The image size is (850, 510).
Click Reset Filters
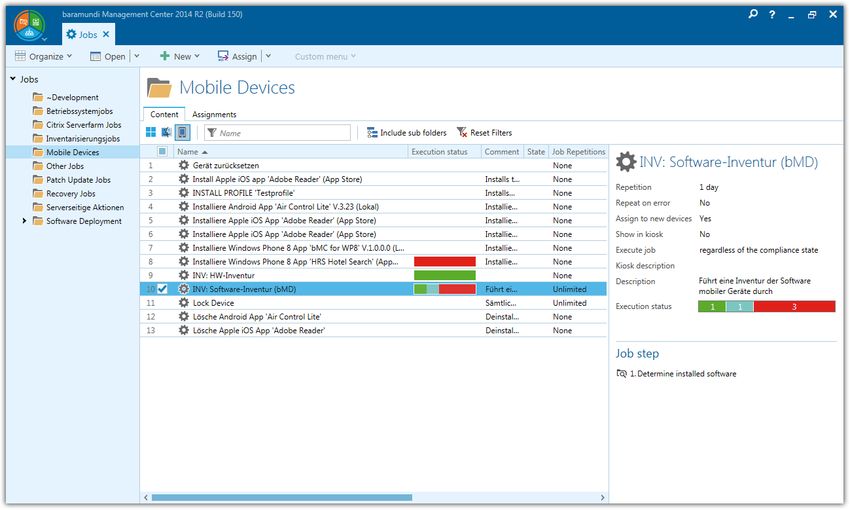tap(484, 133)
